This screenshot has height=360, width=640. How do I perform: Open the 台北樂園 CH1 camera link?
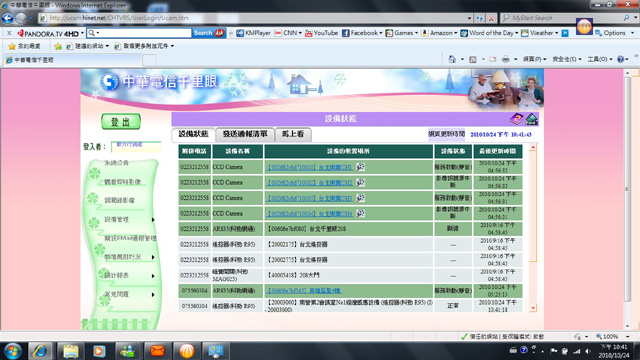309,167
